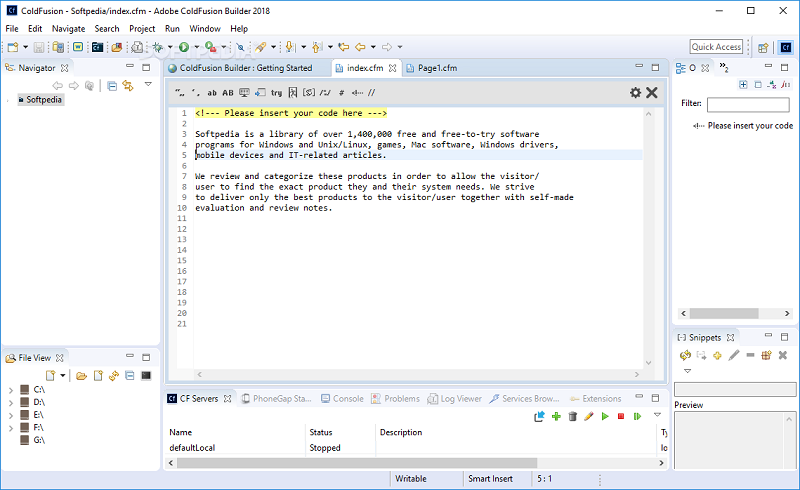Click the green Run button in toolbar
Screen dimensions: 800x490
click(x=184, y=47)
